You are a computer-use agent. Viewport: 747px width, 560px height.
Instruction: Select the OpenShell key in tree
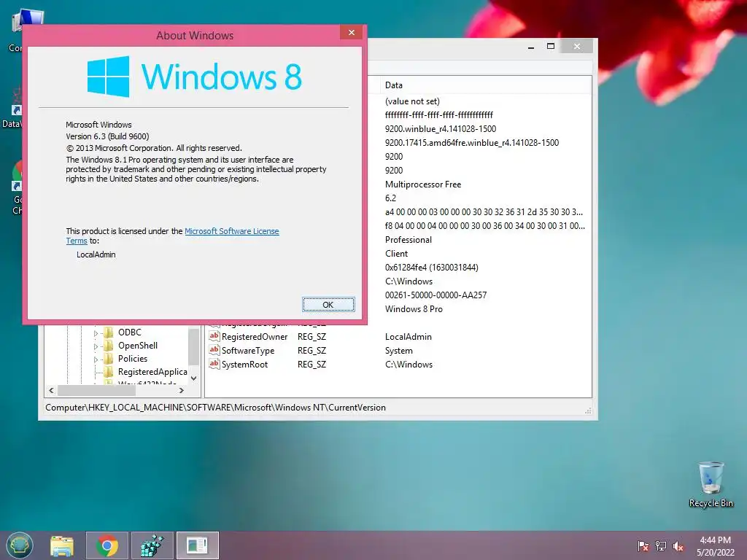138,346
